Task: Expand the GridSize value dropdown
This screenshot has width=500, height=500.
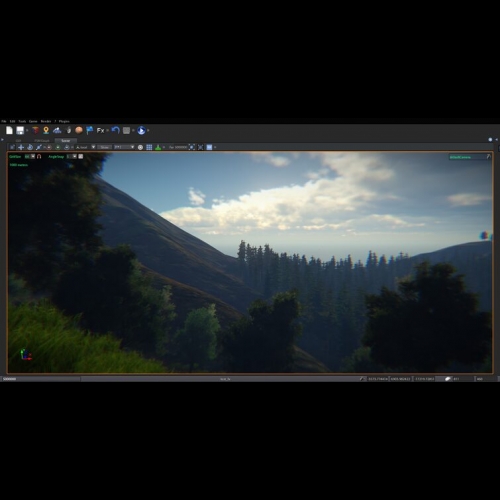Action: [x=33, y=156]
